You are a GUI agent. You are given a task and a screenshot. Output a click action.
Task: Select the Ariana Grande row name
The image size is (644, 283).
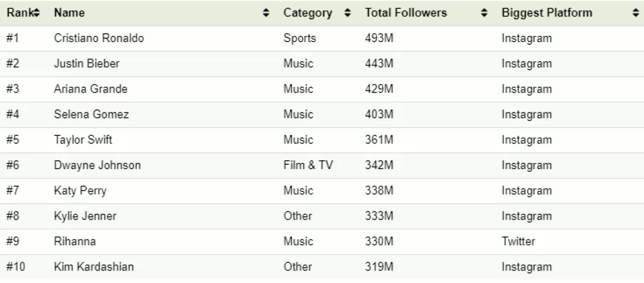point(91,89)
